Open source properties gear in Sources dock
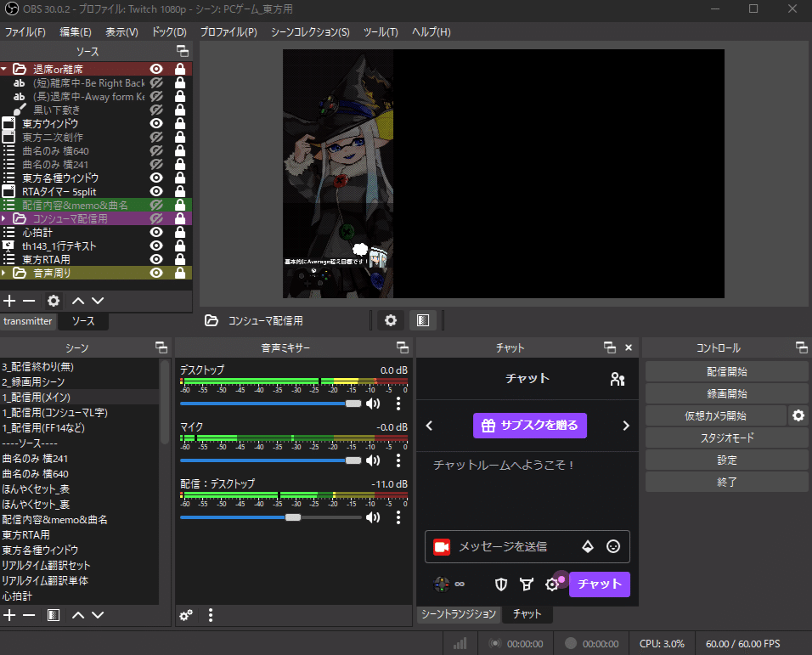 (x=54, y=301)
